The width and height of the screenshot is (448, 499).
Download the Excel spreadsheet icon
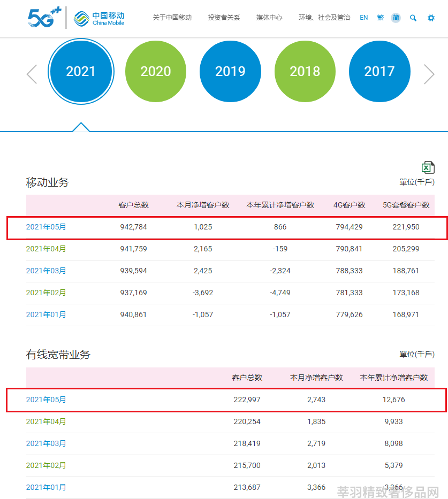[x=428, y=167]
